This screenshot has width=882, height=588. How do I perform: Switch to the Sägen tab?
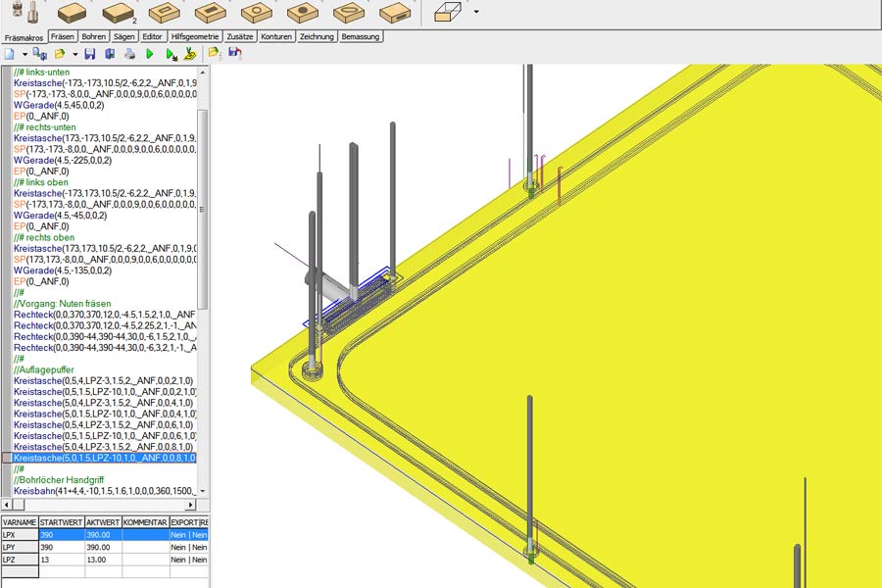[x=124, y=36]
